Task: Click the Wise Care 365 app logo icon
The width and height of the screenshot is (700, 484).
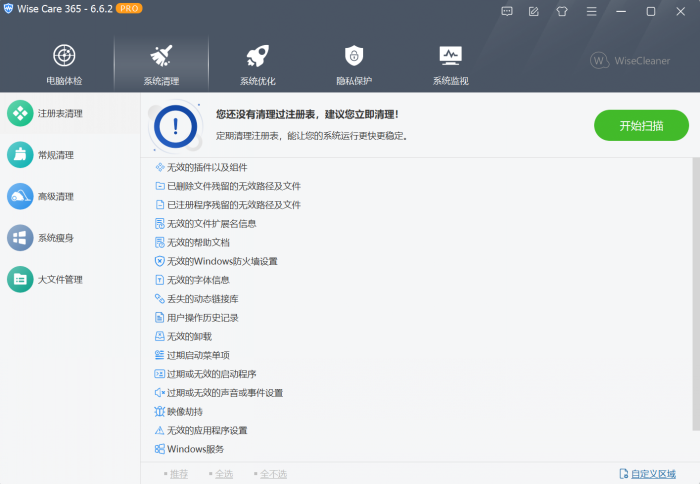Action: tap(8, 8)
